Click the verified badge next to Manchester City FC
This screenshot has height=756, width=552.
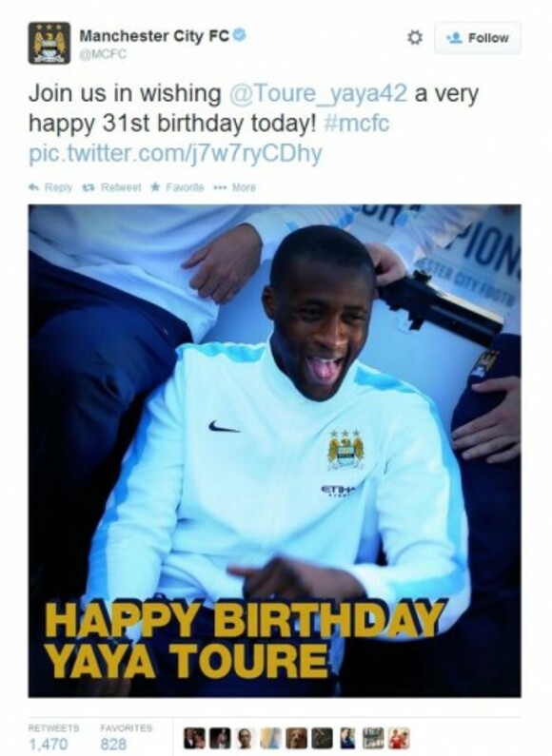click(x=240, y=35)
